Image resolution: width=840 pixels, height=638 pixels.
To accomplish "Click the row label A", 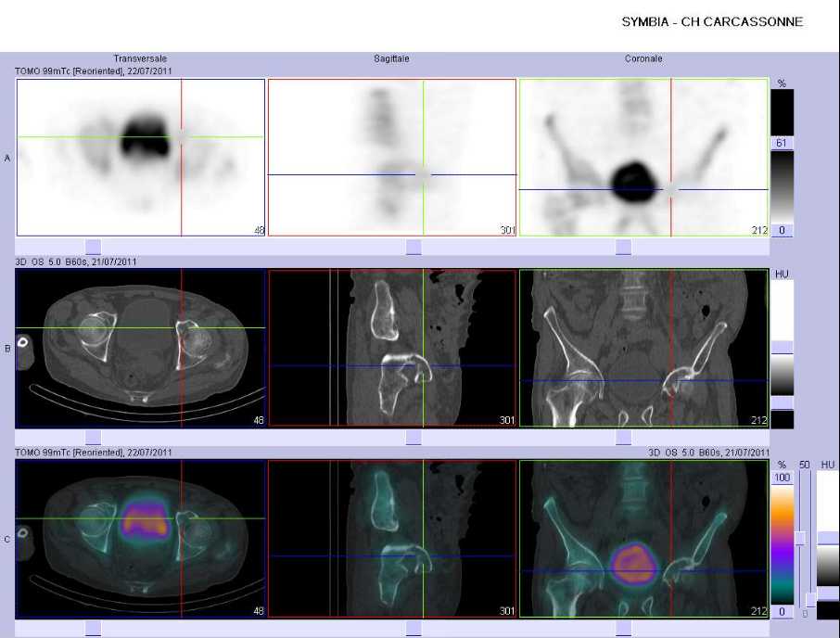I will pyautogui.click(x=7, y=158).
